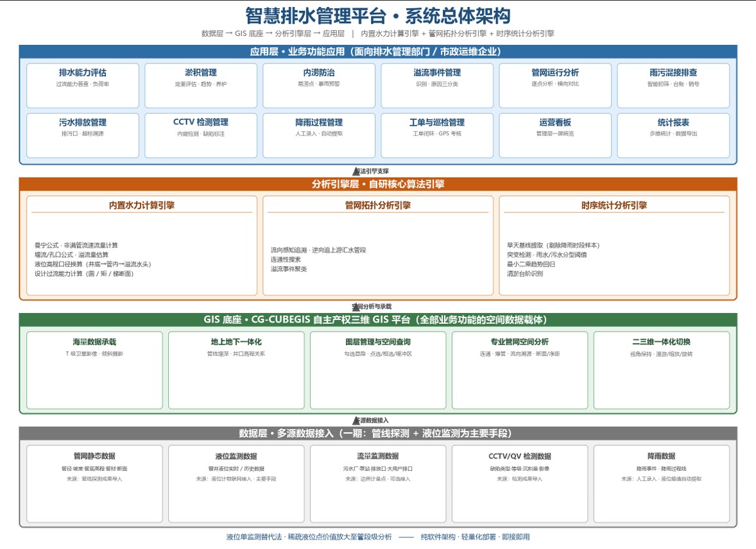Click the 溢流事件管理 card
Screen dimensions: 756x549
[437, 85]
